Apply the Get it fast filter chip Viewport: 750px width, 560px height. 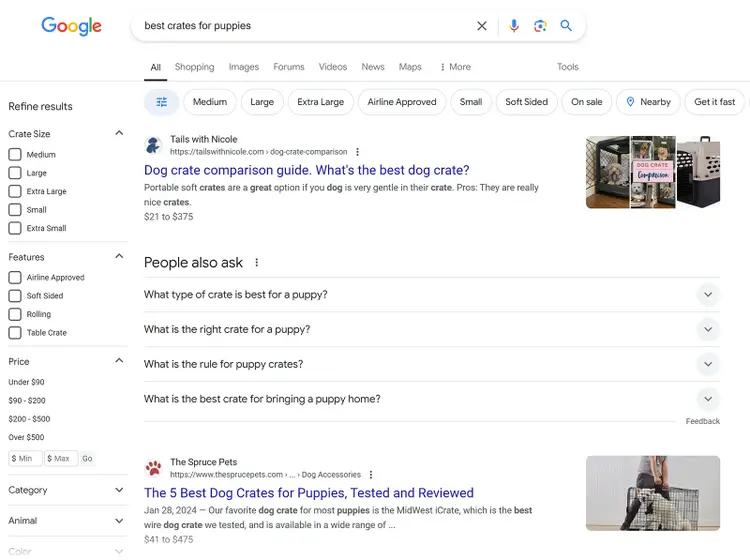715,102
